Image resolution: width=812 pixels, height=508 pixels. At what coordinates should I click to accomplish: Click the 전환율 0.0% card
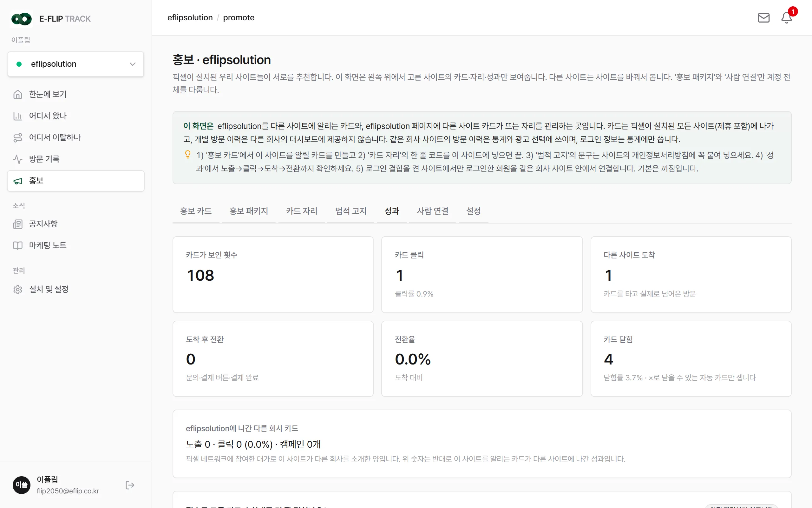click(x=482, y=359)
